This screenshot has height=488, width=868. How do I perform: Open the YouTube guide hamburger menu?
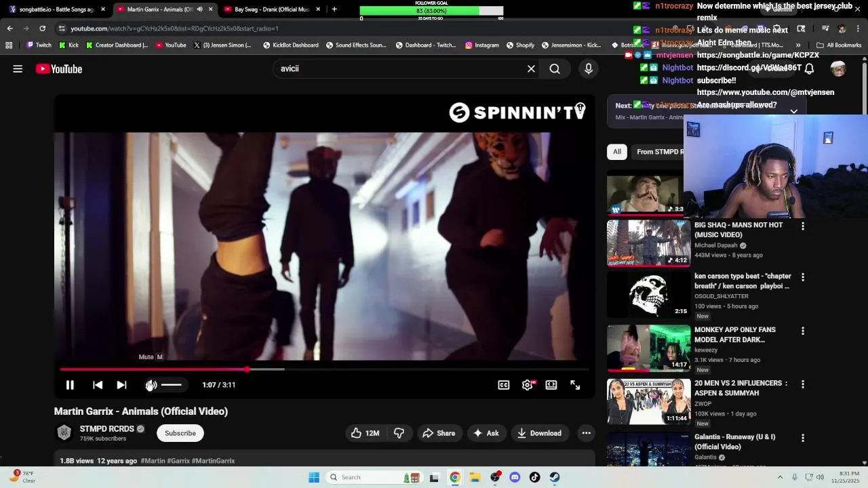click(x=18, y=68)
